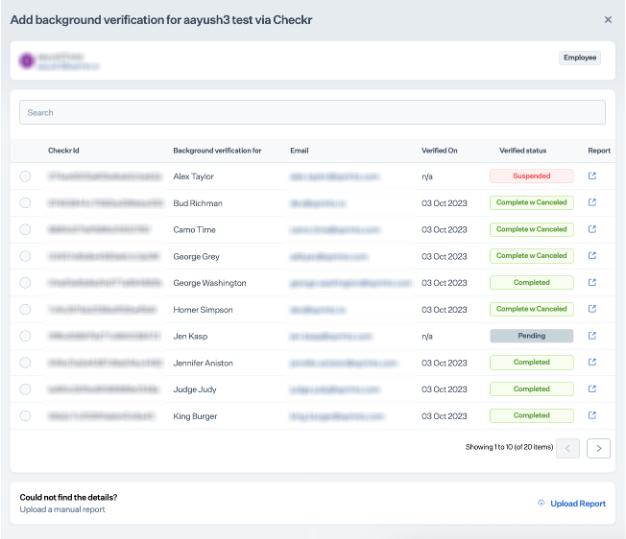Select the radio button for Judge Judy
Viewport: 626px width, 539px height.
coord(25,389)
